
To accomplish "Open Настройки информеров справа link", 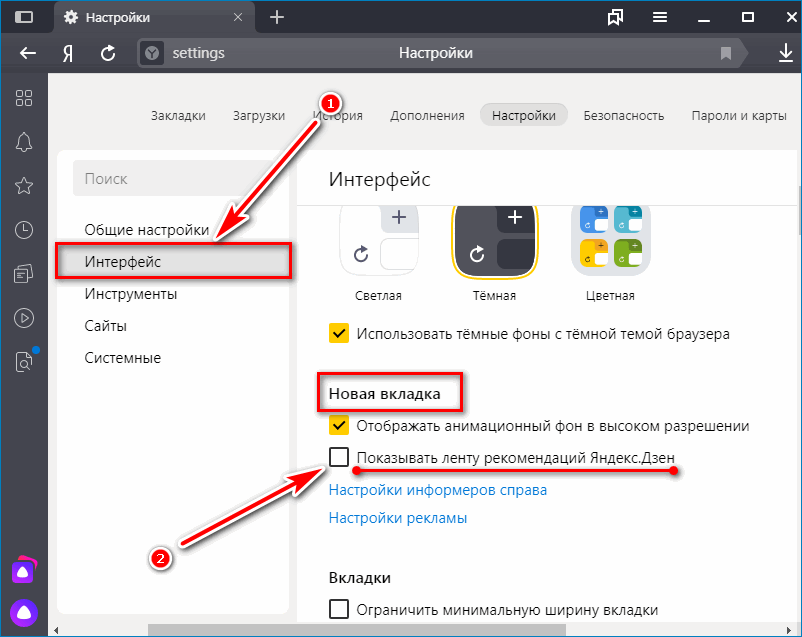I will (437, 490).
